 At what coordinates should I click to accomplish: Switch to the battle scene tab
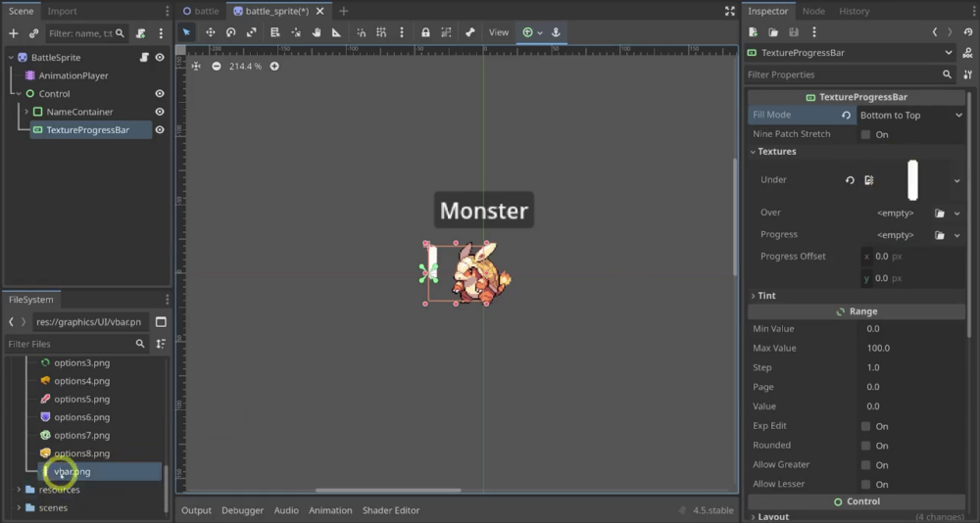(201, 11)
